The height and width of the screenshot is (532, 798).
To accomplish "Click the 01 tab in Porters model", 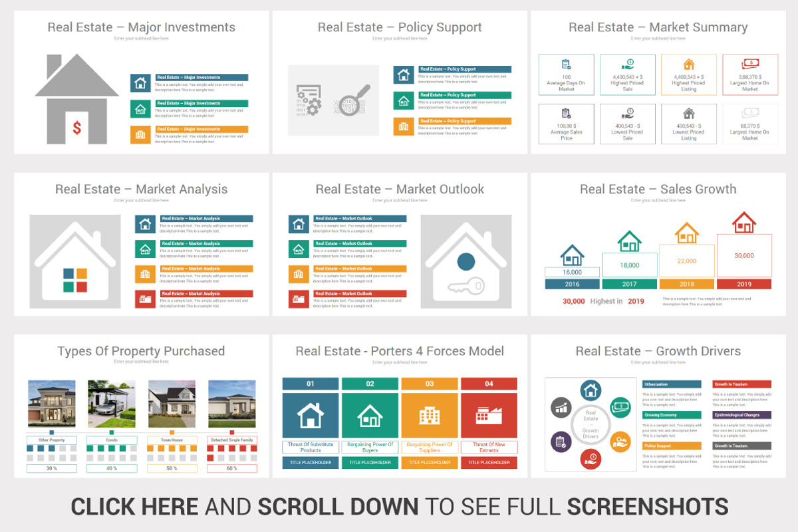I will coord(311,384).
